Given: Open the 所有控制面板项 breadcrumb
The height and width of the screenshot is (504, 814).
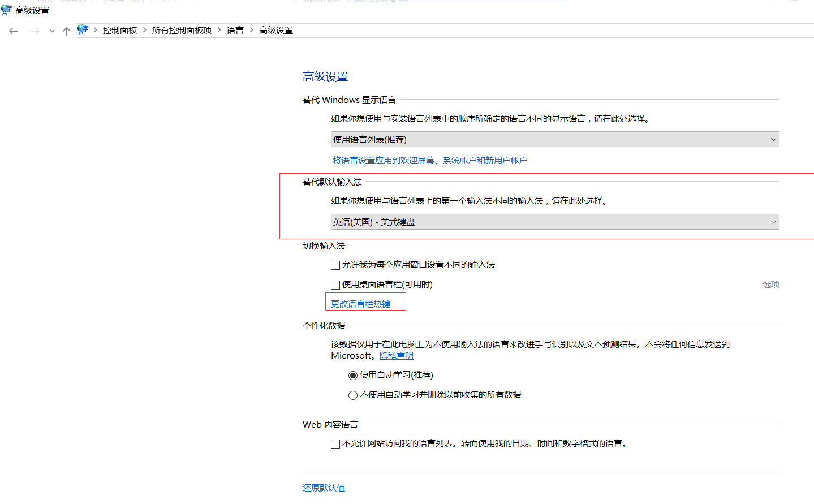Looking at the screenshot, I should point(182,31).
